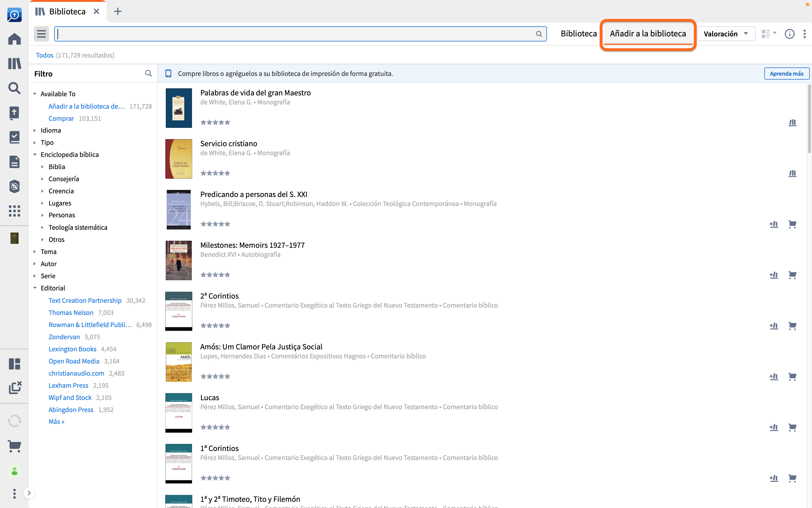This screenshot has width=812, height=508.
Task: Open the Layouts icon in the sidebar
Action: point(14,364)
